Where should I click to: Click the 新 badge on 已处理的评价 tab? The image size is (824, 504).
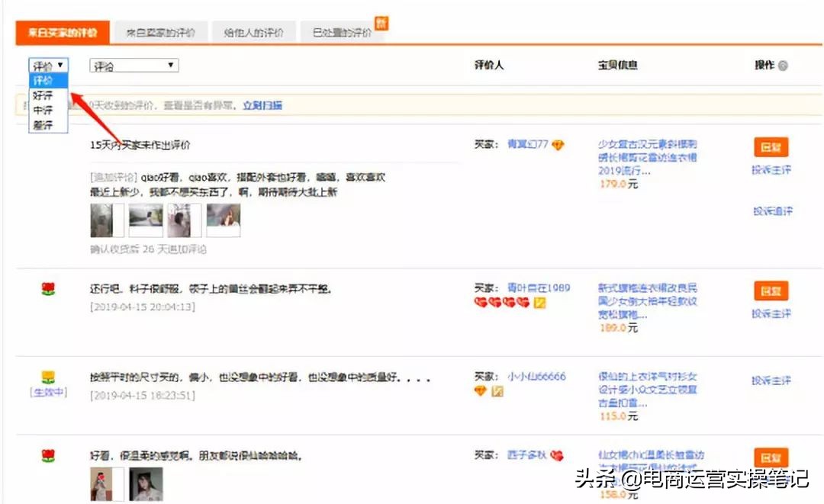coord(381,24)
